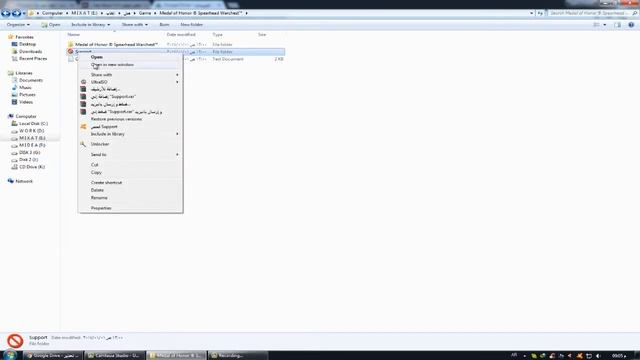Screen dimensions: 640x360
Task: Open view options dropdown arrow
Action: pyautogui.click(x=604, y=25)
